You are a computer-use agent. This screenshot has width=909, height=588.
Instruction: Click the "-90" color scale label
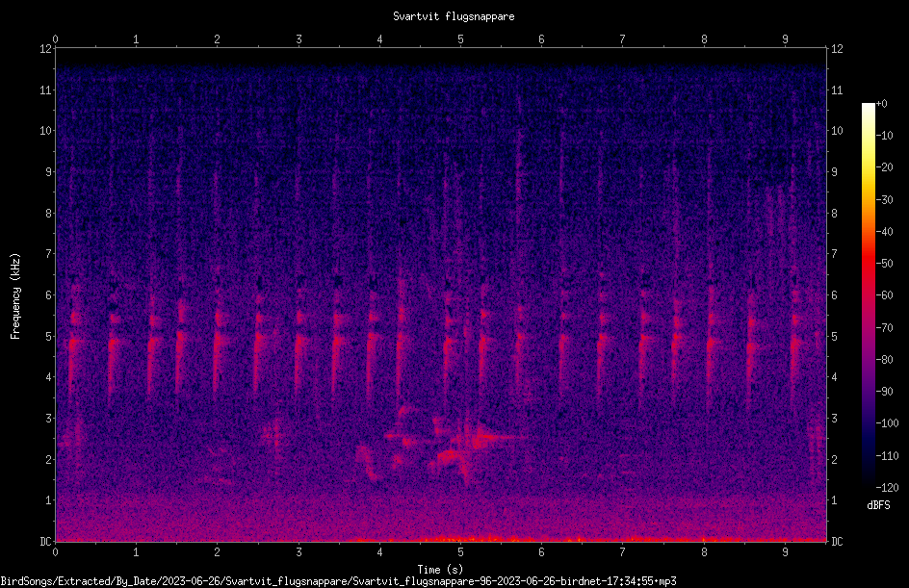884,392
